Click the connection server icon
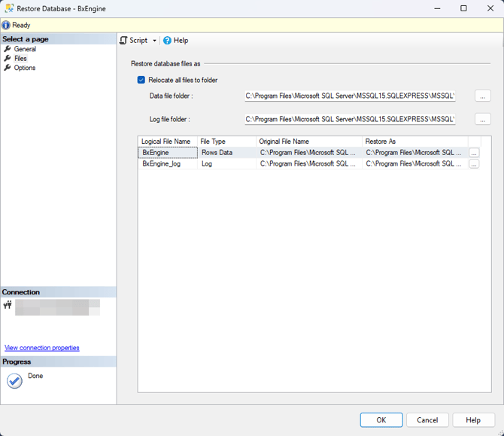 click(x=8, y=304)
